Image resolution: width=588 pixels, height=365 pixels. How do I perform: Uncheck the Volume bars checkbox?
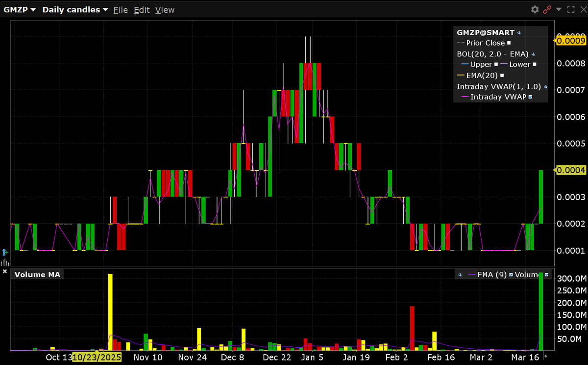click(546, 275)
